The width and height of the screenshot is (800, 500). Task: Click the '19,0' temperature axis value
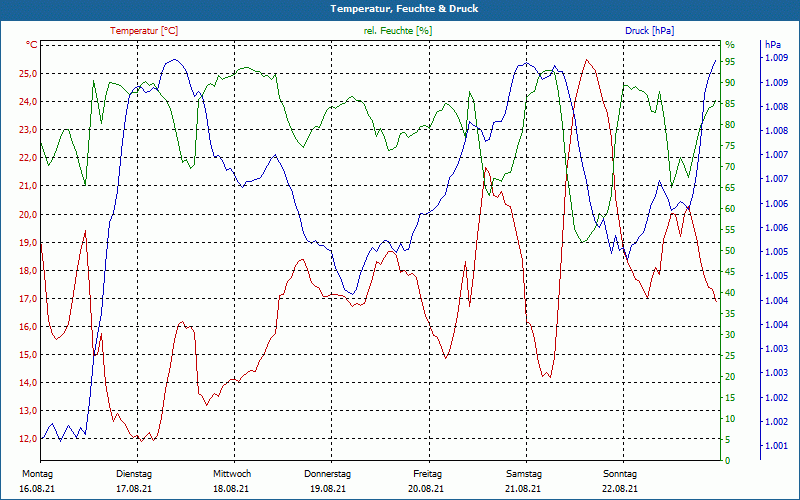click(x=28, y=242)
